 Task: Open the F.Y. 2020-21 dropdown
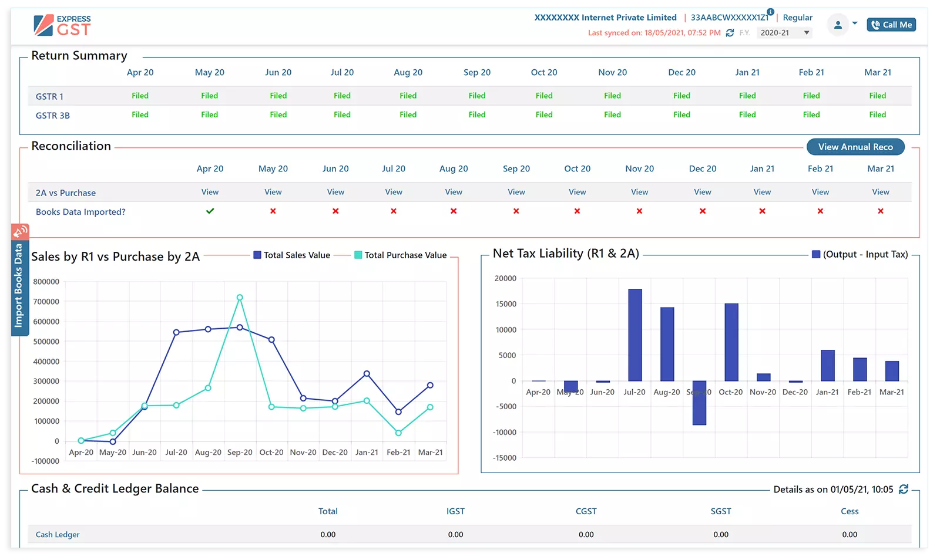[784, 32]
